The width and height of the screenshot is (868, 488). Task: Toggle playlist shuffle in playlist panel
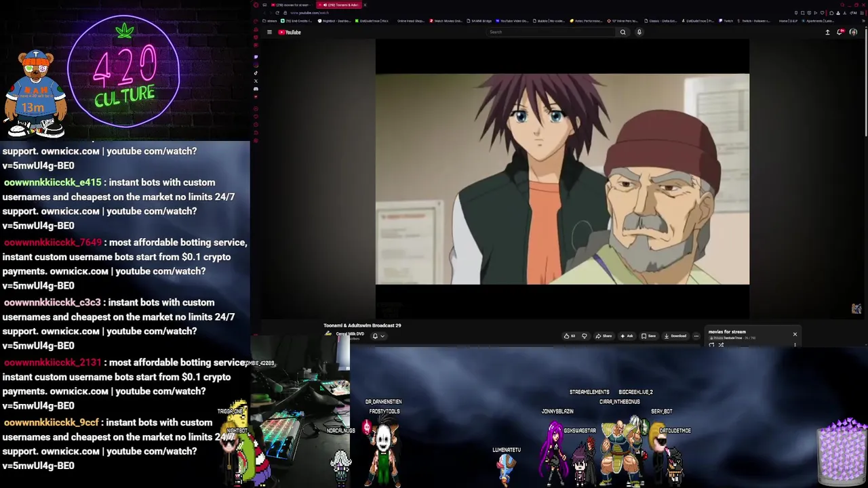point(721,345)
